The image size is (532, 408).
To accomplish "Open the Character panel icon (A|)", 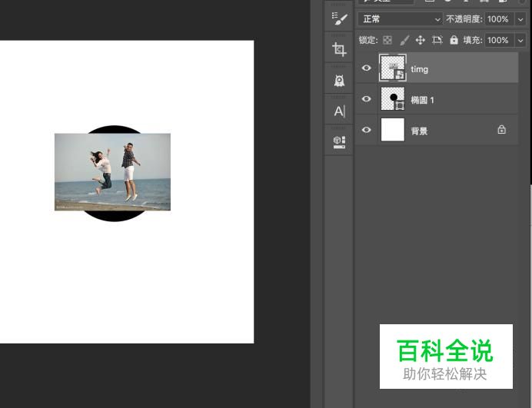I will point(339,111).
